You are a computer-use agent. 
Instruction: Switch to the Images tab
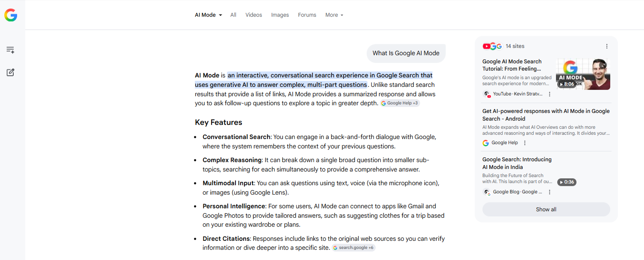click(280, 15)
